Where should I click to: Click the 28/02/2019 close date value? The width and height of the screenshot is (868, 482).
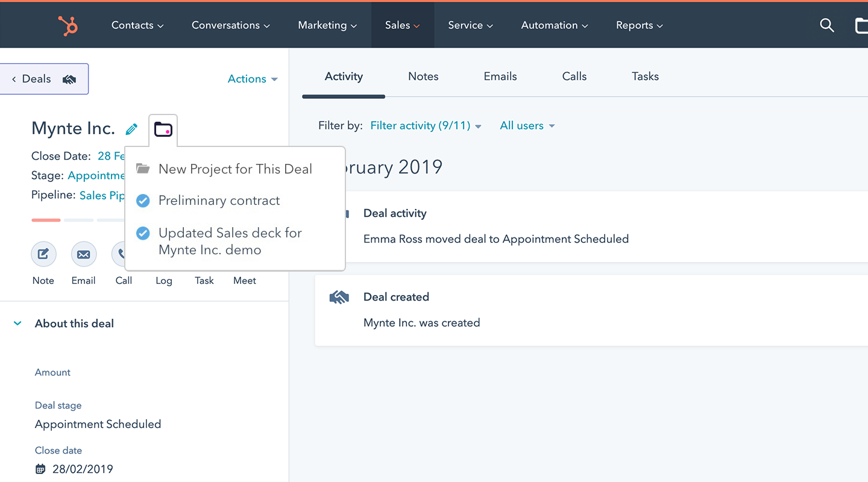pyautogui.click(x=83, y=469)
